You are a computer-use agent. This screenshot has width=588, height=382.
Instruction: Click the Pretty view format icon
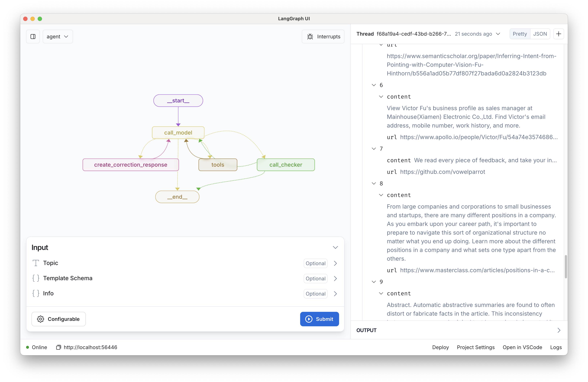coord(520,34)
